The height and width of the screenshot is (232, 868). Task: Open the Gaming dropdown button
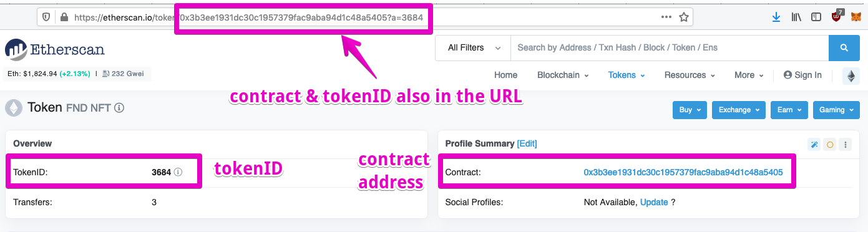click(x=836, y=110)
